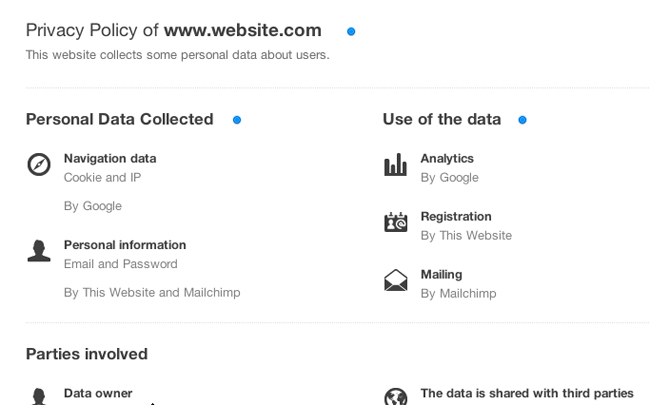Click the Mailing envelope icon

396,281
